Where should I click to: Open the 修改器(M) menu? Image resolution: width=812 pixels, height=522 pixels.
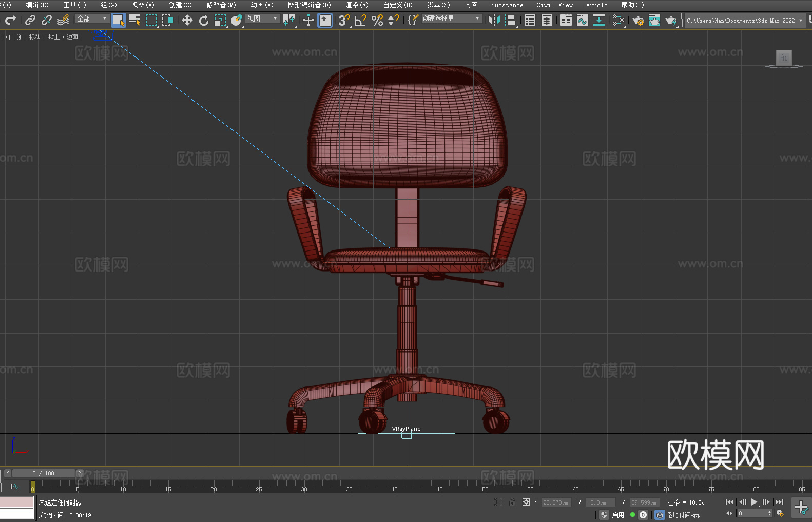click(221, 5)
